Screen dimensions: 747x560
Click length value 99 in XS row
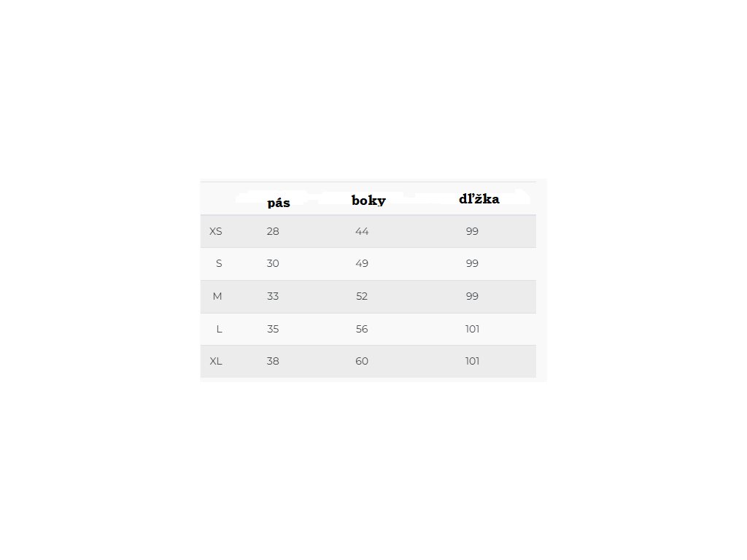click(x=472, y=232)
